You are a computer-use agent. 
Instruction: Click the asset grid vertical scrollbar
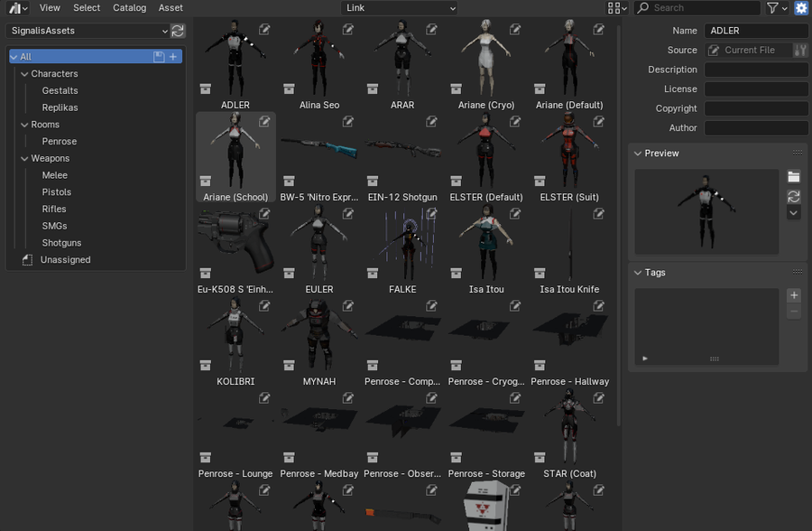point(618,226)
